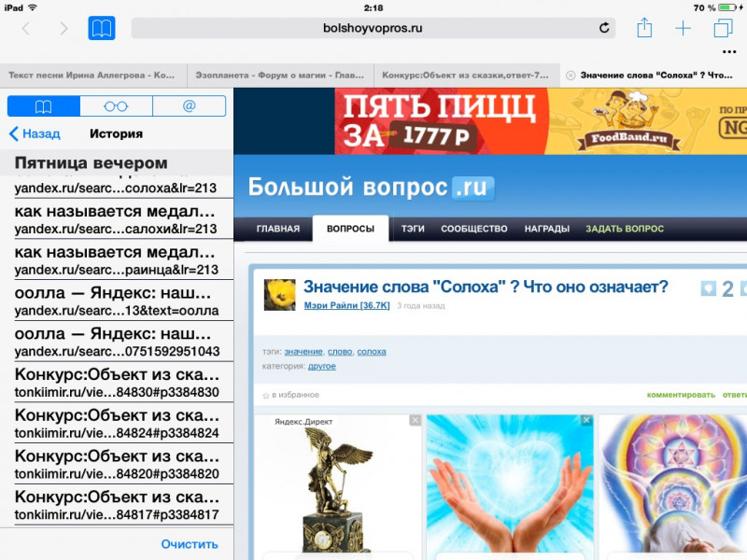Open the angel statue ad thumbnail
The image size is (747, 560).
coord(337,485)
